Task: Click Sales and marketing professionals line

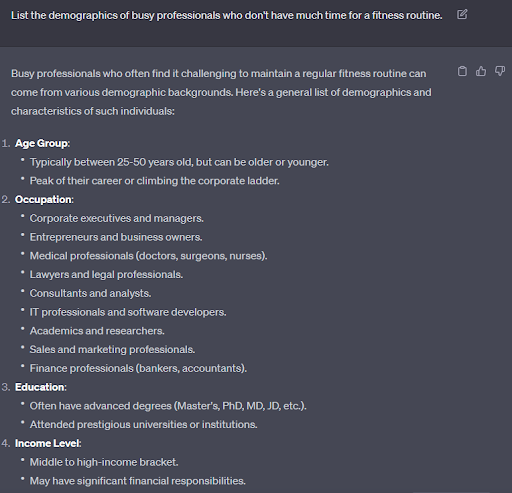Action: click(x=112, y=349)
